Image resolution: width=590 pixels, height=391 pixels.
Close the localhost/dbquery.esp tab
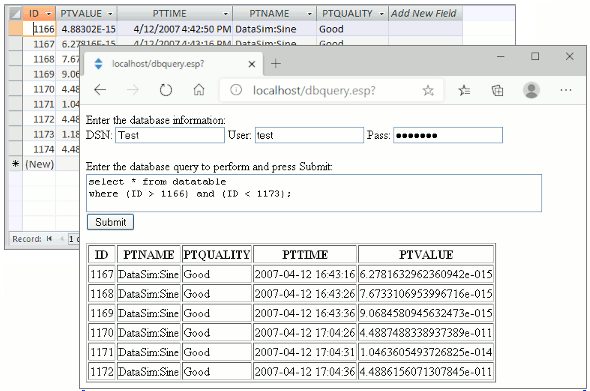[252, 64]
